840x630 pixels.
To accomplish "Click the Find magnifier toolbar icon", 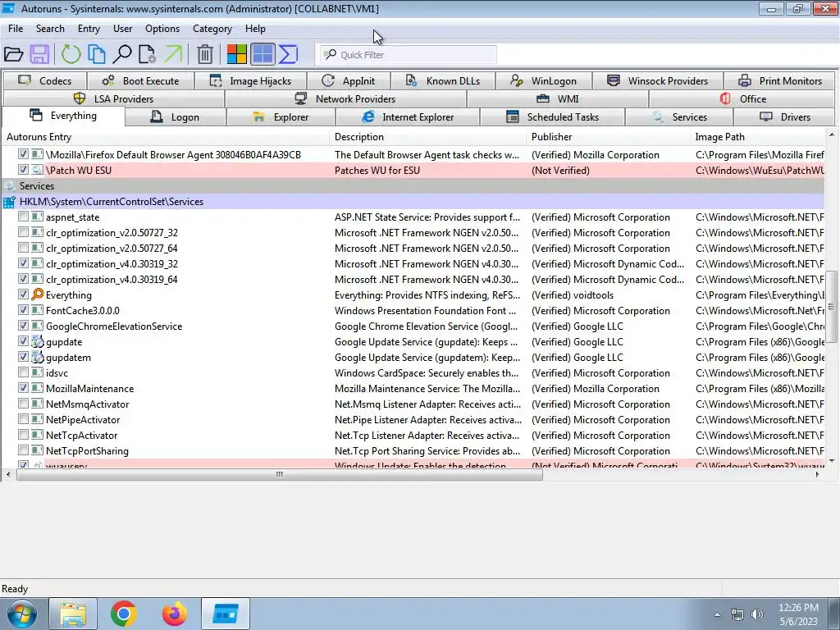I will click(122, 54).
